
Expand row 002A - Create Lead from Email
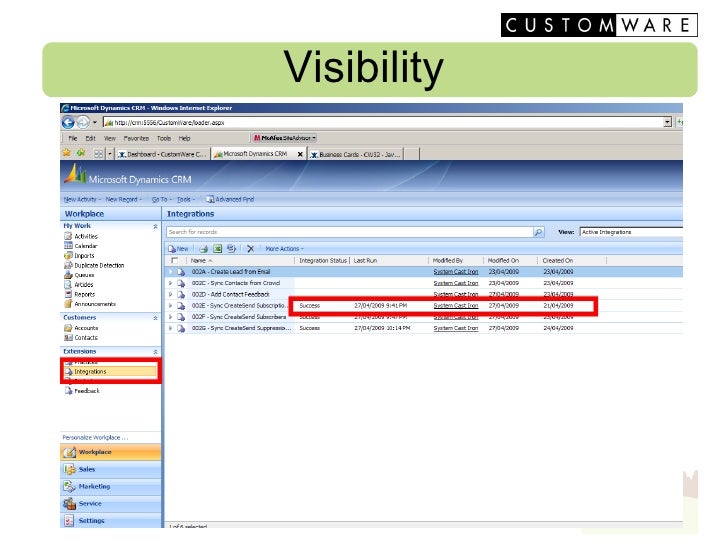[x=170, y=272]
